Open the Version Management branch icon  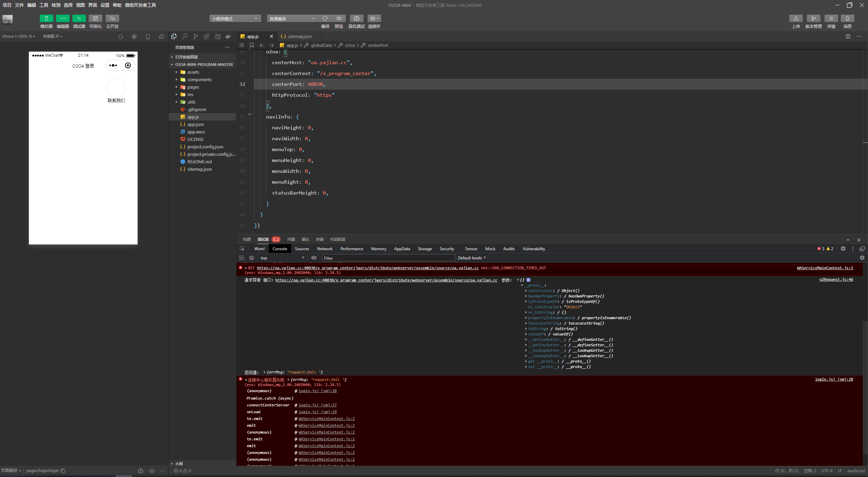click(813, 18)
